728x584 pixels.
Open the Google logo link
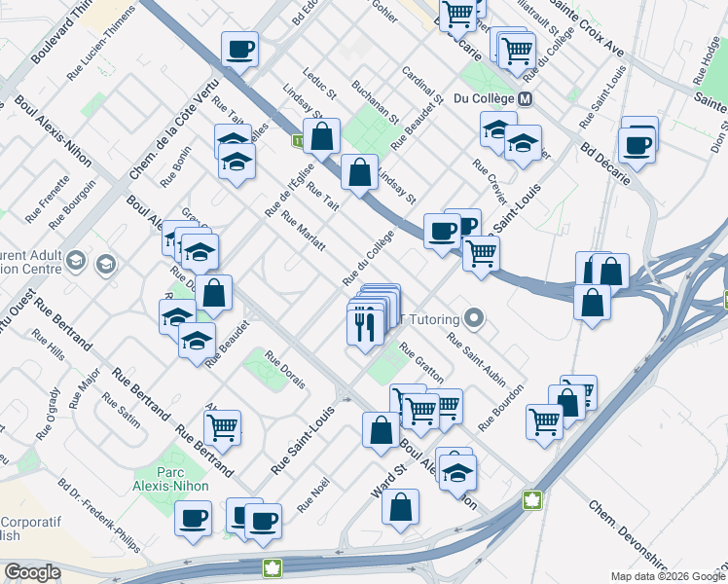[x=32, y=572]
